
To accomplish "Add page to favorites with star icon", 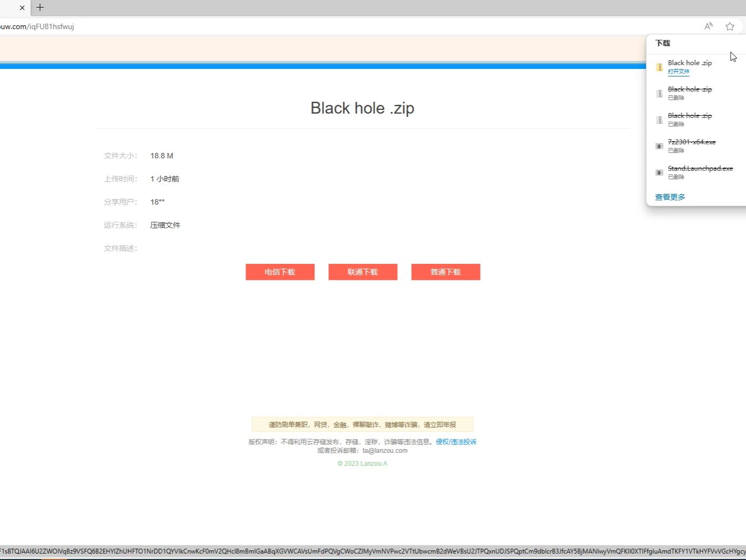I will click(730, 26).
